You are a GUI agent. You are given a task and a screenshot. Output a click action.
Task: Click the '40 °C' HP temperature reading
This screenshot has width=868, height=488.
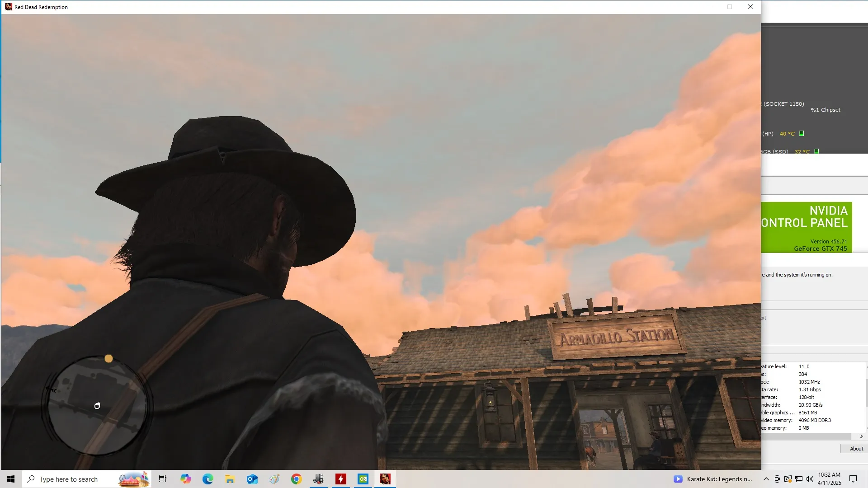click(x=787, y=134)
